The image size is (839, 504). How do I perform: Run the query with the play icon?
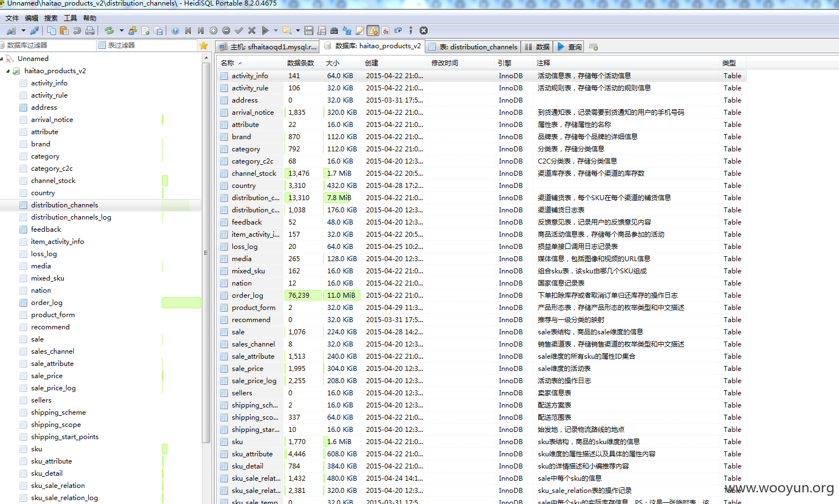(x=265, y=30)
